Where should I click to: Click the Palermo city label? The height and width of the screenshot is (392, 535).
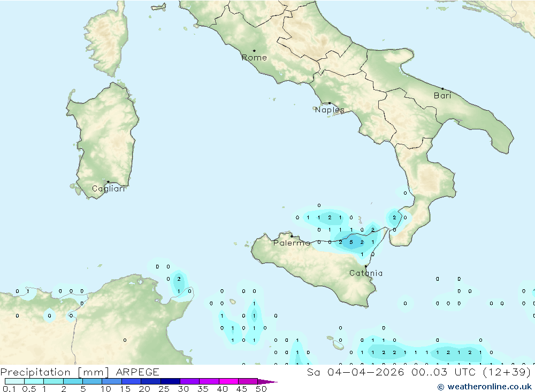pos(292,243)
